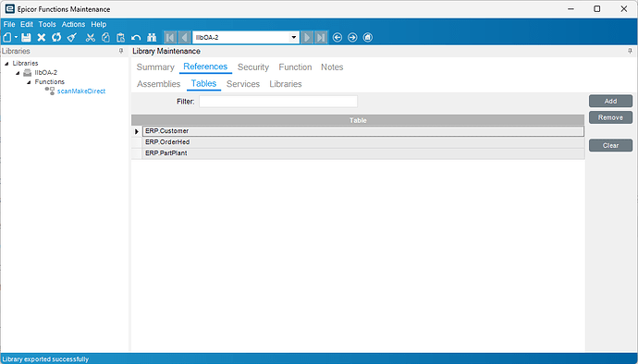The height and width of the screenshot is (364, 638).
Task: Select the ERP.OrderHed table row
Action: pos(363,142)
